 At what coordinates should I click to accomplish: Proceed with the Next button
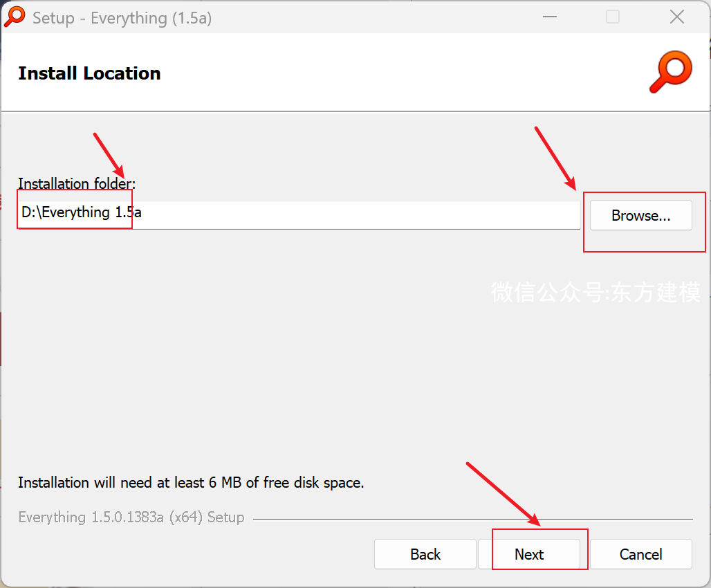point(529,554)
